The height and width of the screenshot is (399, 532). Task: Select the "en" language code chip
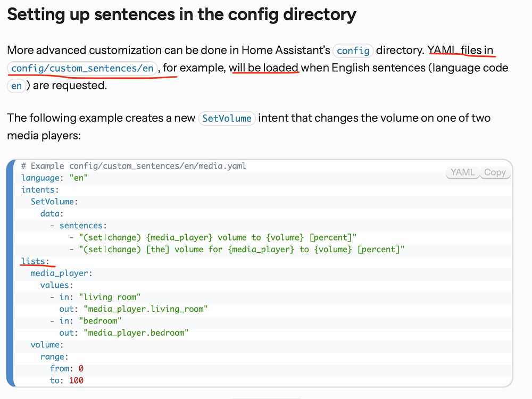click(x=16, y=86)
